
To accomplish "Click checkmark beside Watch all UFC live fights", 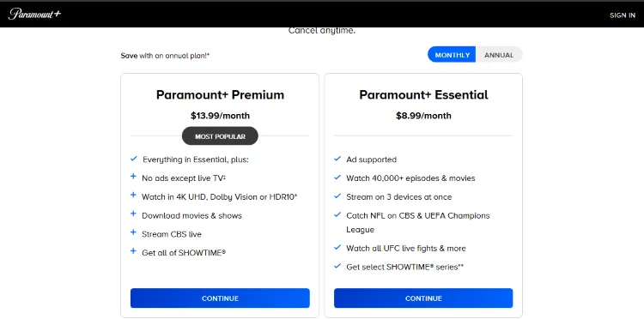I will (337, 247).
